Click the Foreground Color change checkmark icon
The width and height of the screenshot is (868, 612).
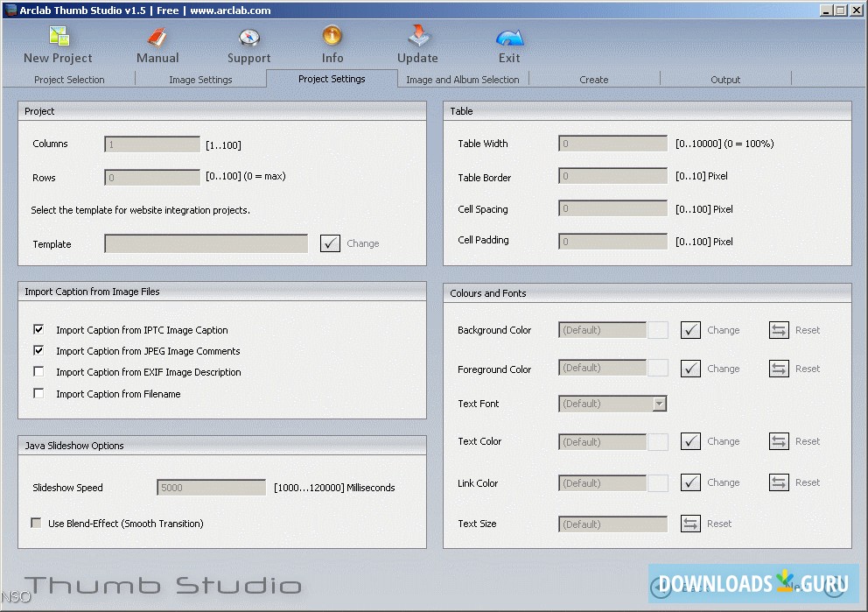point(690,369)
